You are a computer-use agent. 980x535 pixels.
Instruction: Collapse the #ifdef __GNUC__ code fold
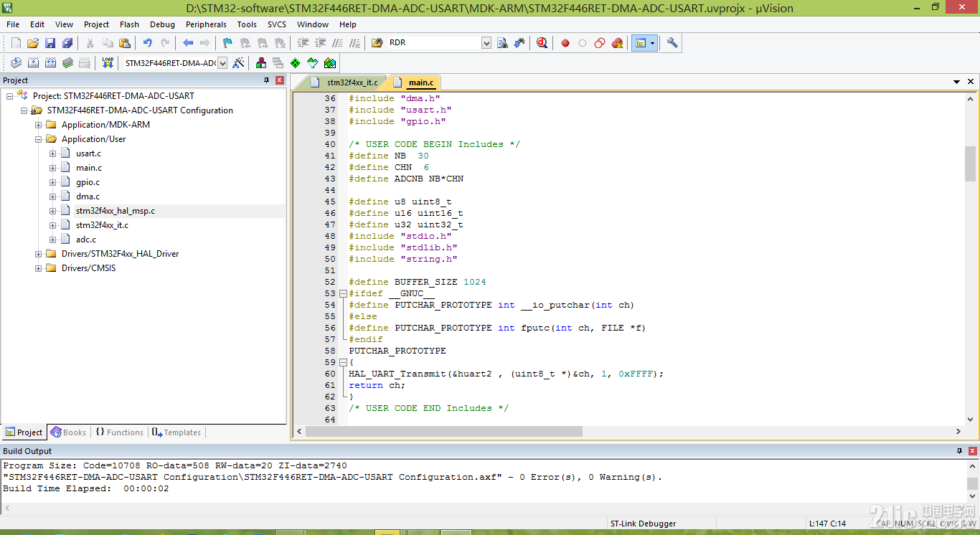[343, 293]
